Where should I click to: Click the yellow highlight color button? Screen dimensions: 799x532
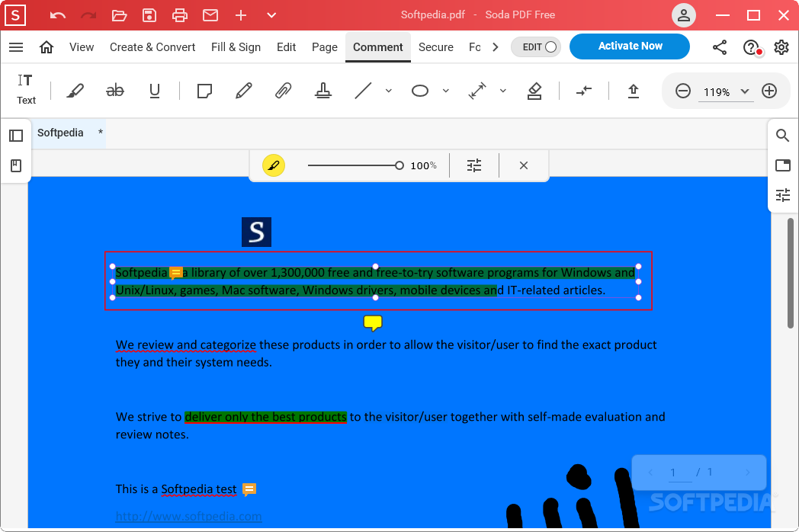tap(274, 165)
